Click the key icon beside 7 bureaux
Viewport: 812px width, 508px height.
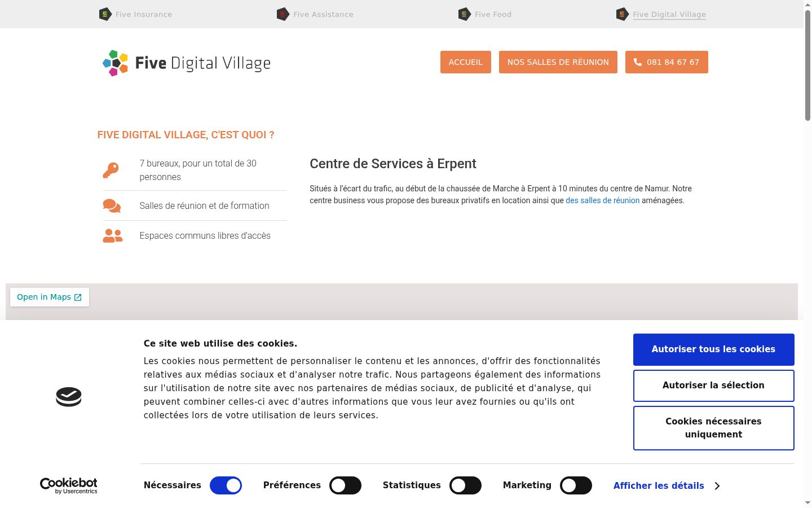(x=111, y=170)
